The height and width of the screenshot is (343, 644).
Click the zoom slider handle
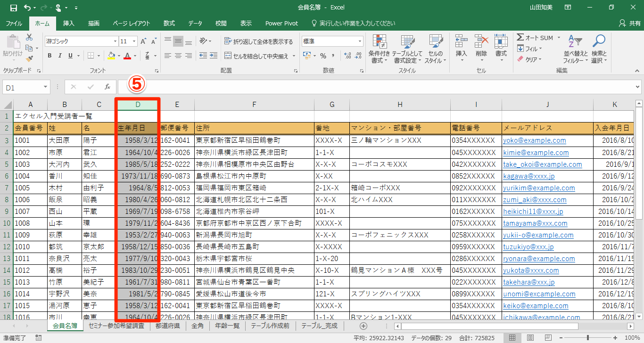pos(588,337)
